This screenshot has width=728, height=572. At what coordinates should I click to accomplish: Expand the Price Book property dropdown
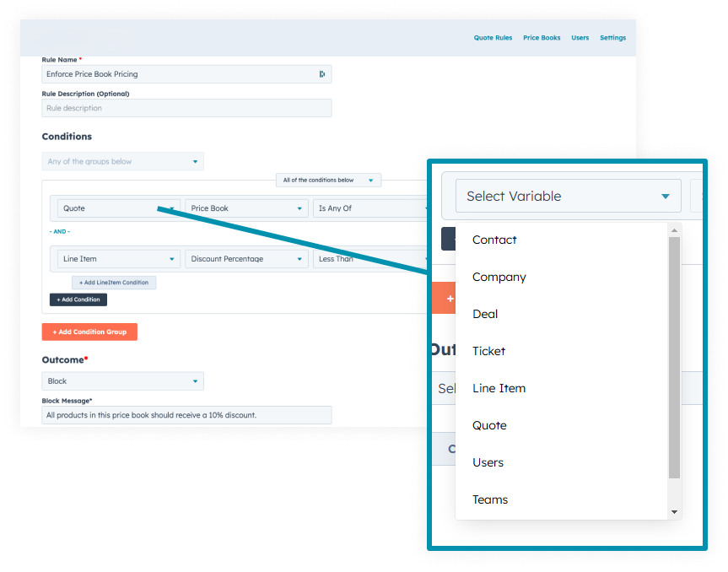pyautogui.click(x=246, y=208)
